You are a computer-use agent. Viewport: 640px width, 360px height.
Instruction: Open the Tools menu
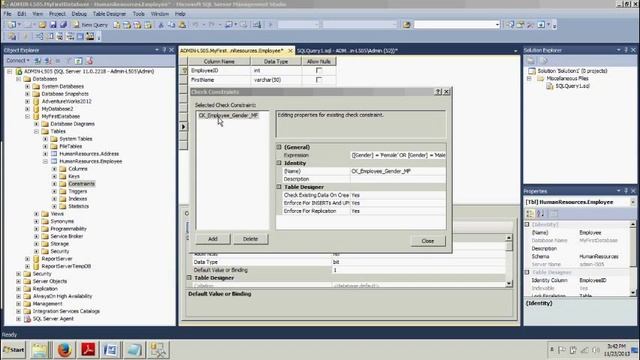point(139,14)
